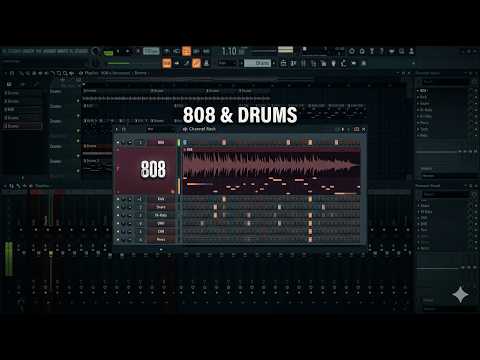Open the Drums pattern selector dropdown

(x=257, y=63)
